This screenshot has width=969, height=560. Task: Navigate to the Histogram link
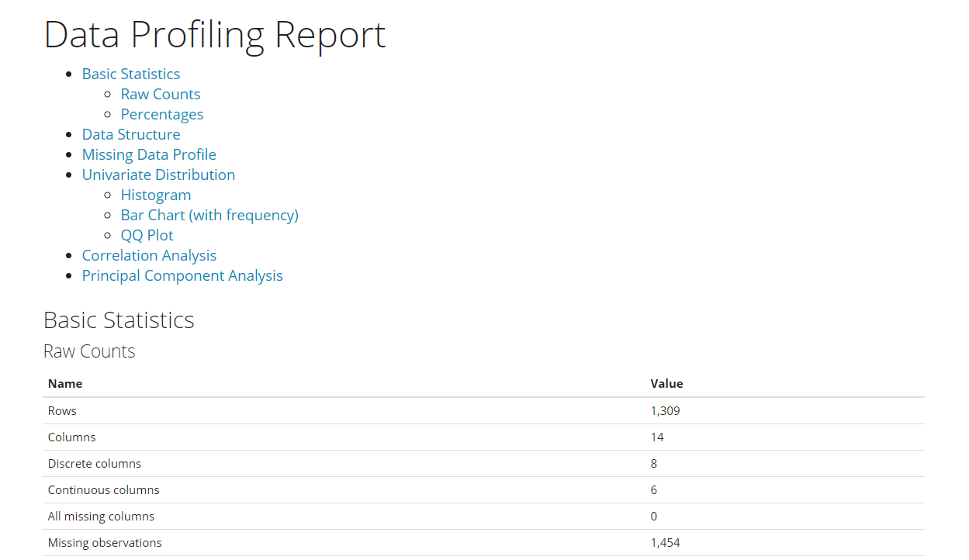pos(155,195)
